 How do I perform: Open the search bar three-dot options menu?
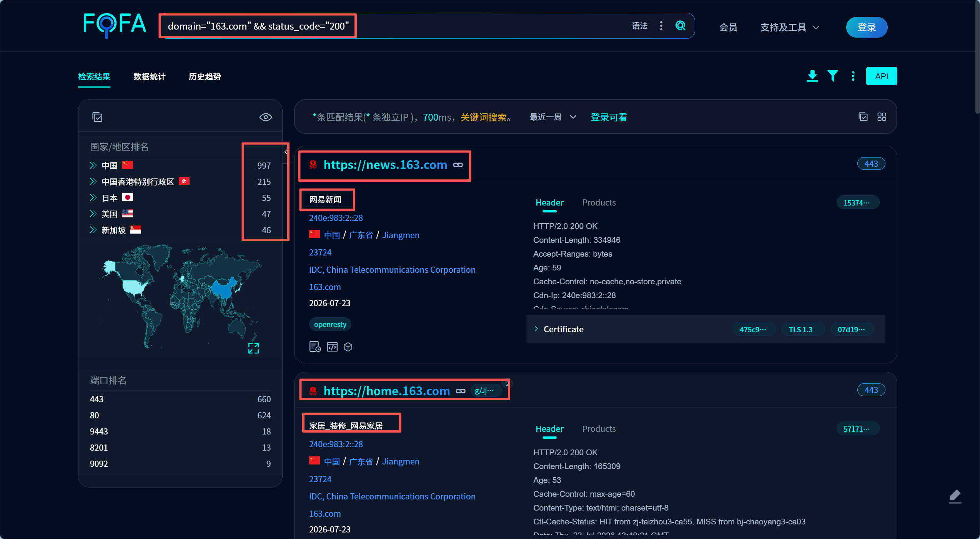(x=661, y=26)
